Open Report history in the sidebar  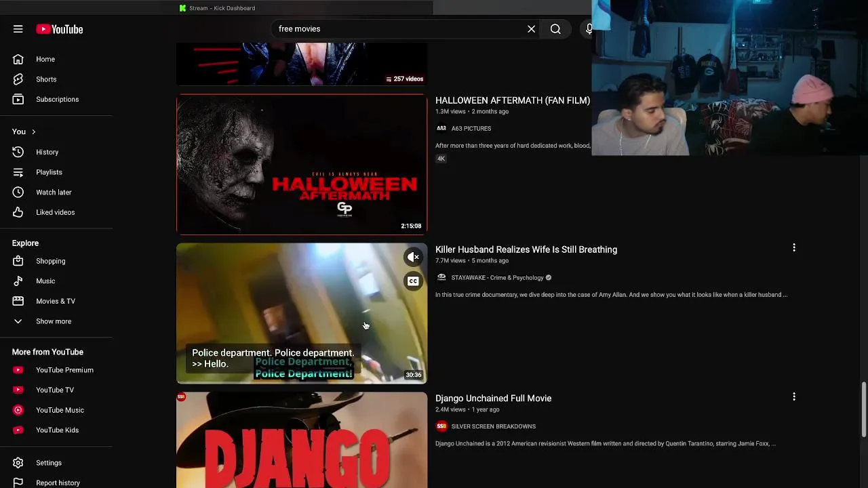click(x=56, y=483)
